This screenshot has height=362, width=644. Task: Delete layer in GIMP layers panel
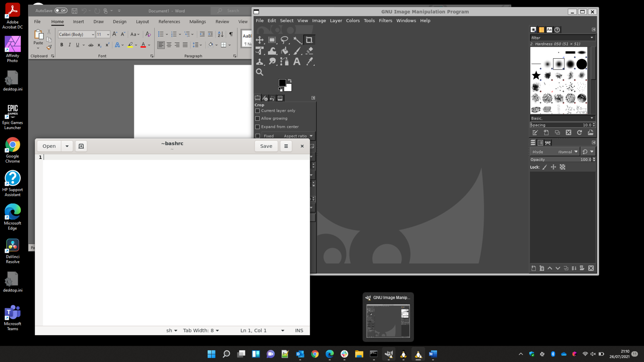tap(591, 268)
